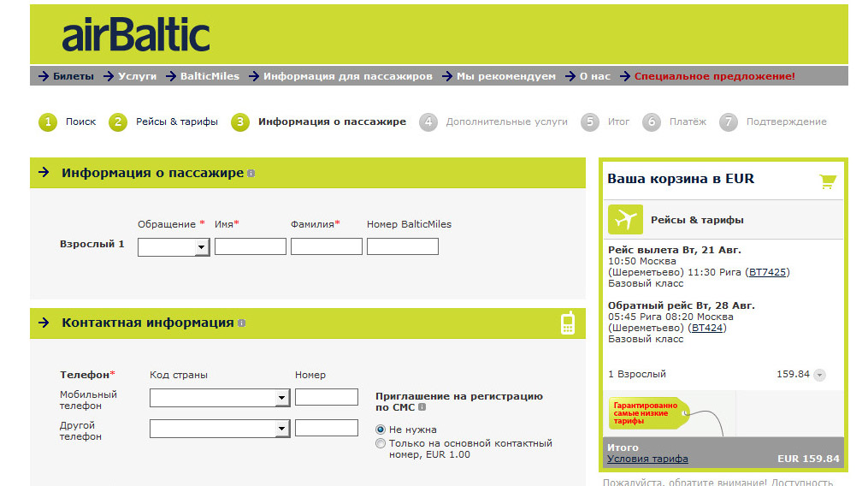
Task: Go back to Рейсы & тарифы step label
Action: [x=177, y=121]
